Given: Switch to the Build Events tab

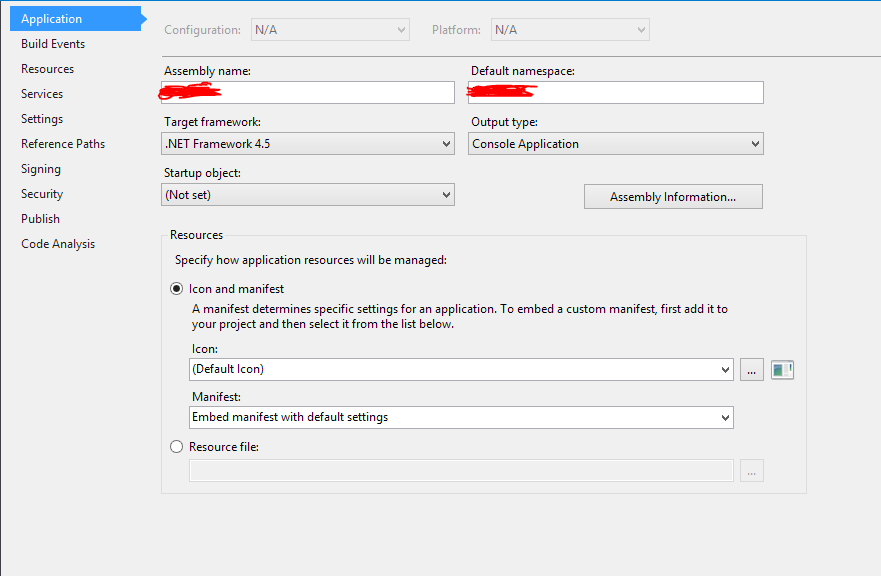Looking at the screenshot, I should click(x=53, y=44).
